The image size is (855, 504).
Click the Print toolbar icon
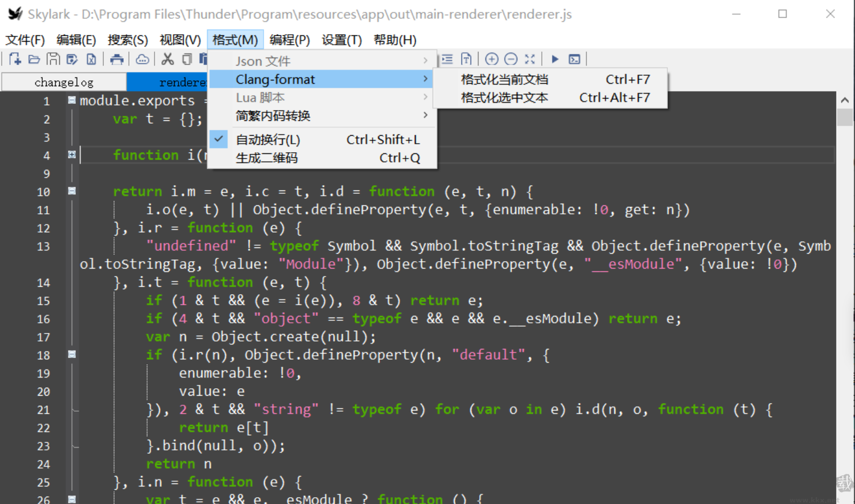pos(117,59)
